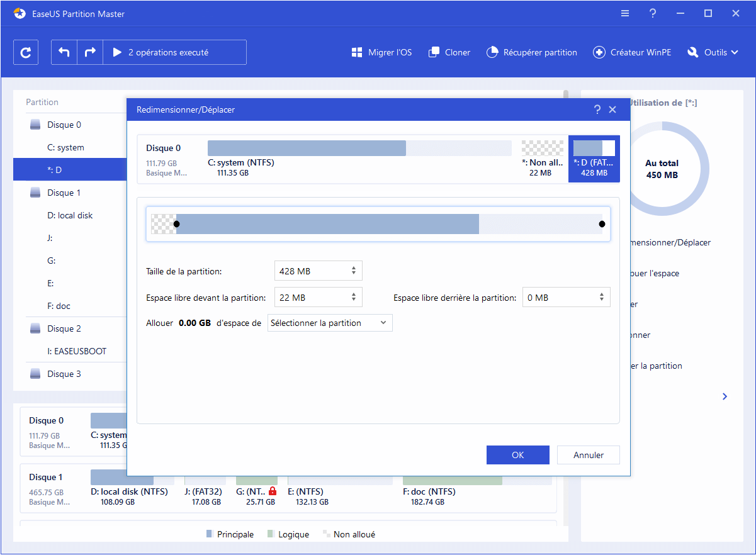Viewport: 756px width, 555px height.
Task: Confirm resizing with the OK button
Action: [517, 454]
